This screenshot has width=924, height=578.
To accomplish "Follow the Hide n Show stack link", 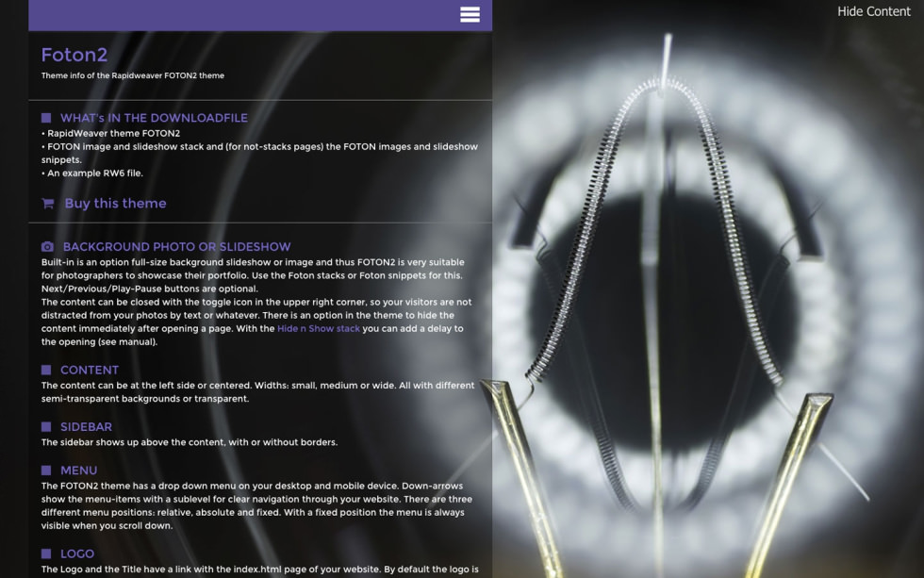I will click(319, 329).
